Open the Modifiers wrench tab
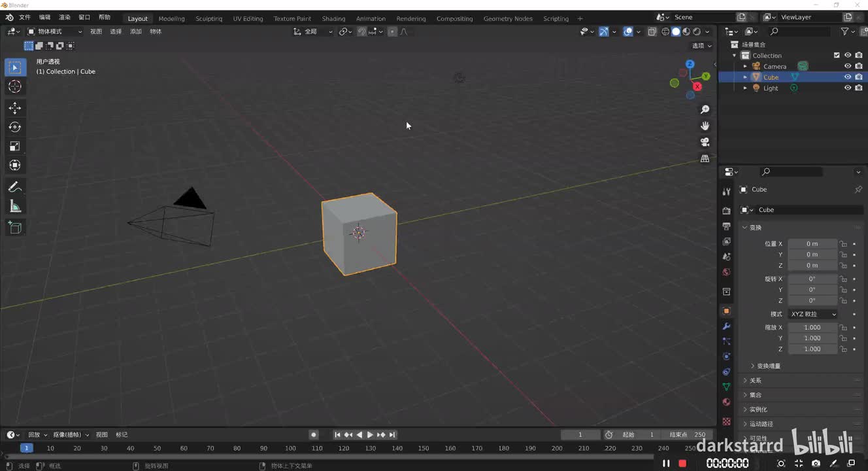The image size is (868, 471). click(x=726, y=326)
